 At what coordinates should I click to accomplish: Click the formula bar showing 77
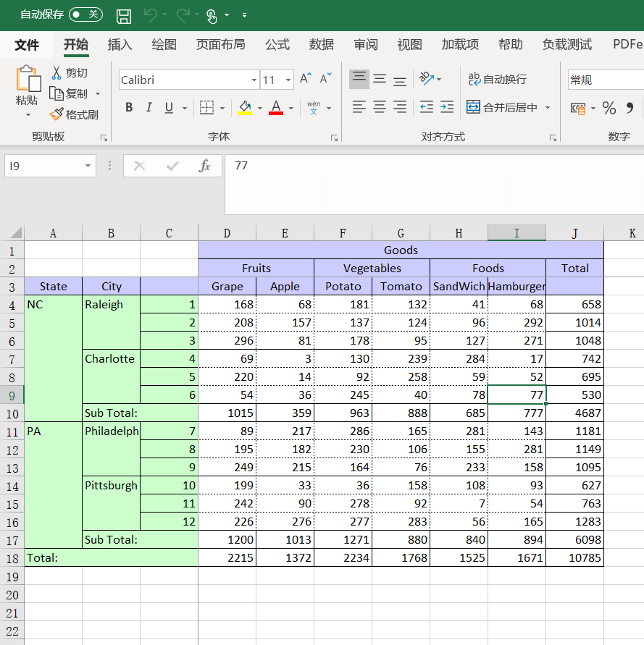click(x=435, y=185)
